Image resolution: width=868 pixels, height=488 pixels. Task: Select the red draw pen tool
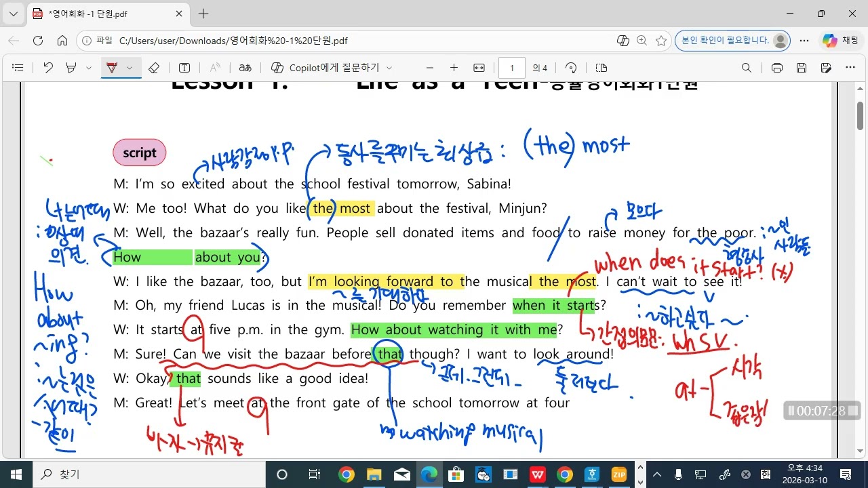click(112, 68)
